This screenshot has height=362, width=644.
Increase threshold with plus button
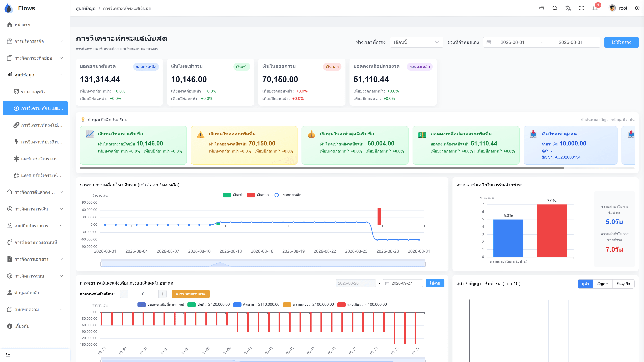point(162,294)
